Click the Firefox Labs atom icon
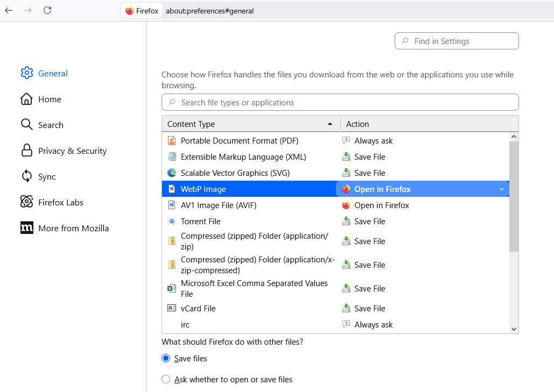The image size is (554, 392). tap(26, 202)
